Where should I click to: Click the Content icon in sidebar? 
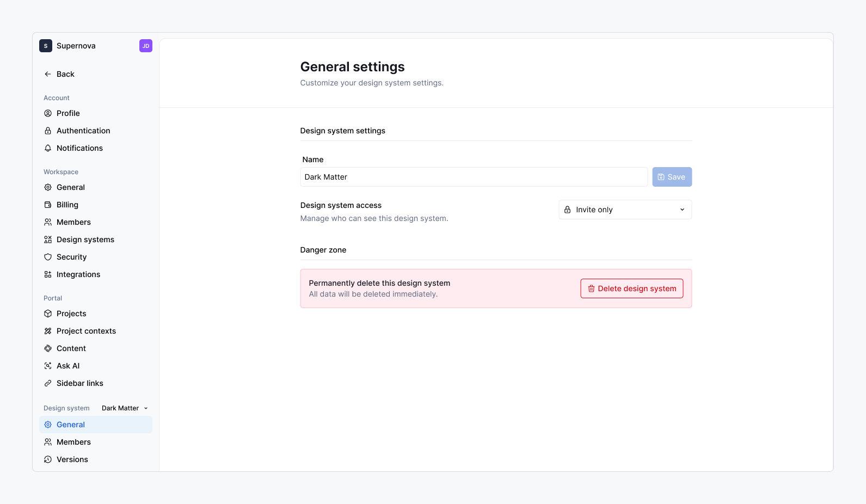click(48, 348)
